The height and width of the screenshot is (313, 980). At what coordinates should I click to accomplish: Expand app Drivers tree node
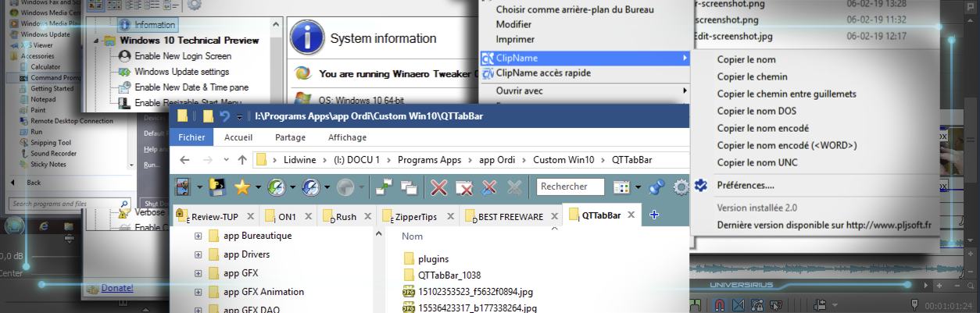[x=199, y=254]
